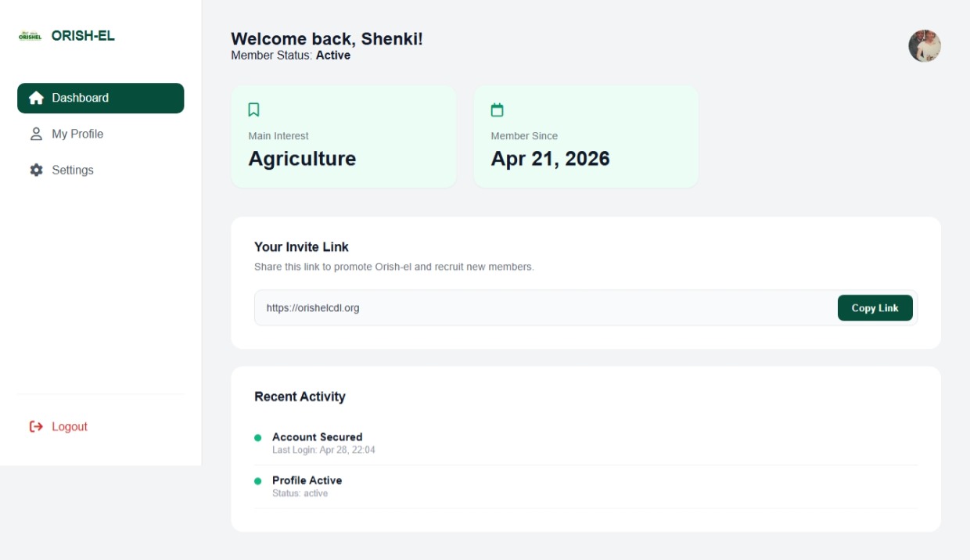This screenshot has width=970, height=560.
Task: Open Settings from the sidebar
Action: 73,170
